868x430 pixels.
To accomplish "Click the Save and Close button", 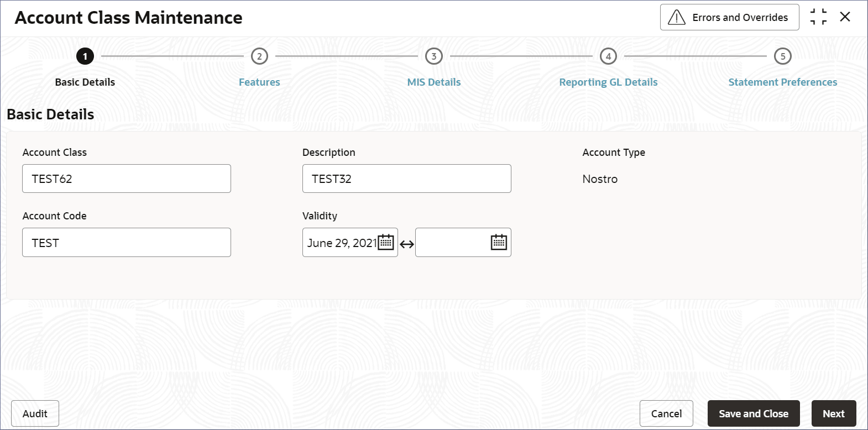I will (x=754, y=413).
